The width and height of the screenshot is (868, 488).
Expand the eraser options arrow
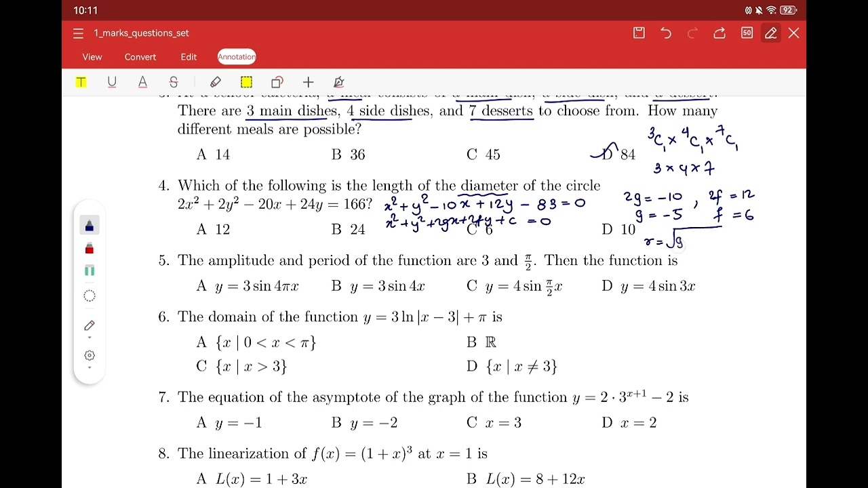(90, 338)
